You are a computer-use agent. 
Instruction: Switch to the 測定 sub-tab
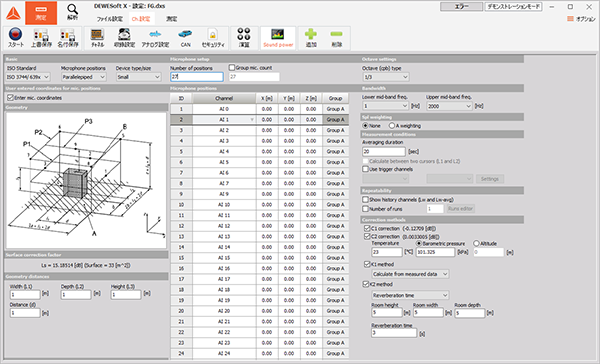(x=172, y=19)
